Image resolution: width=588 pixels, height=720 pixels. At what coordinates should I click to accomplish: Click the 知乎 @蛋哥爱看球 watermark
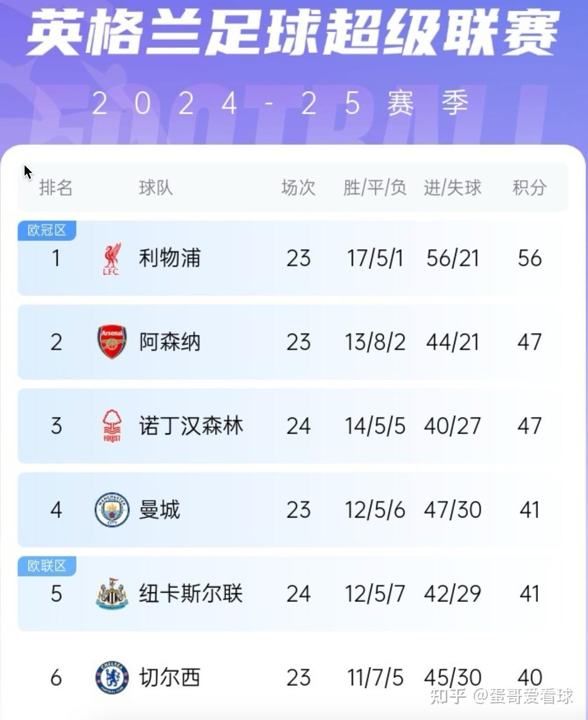pyautogui.click(x=501, y=696)
